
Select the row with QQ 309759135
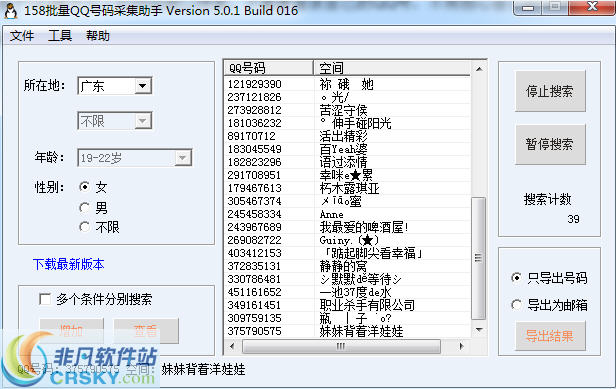tap(348, 318)
